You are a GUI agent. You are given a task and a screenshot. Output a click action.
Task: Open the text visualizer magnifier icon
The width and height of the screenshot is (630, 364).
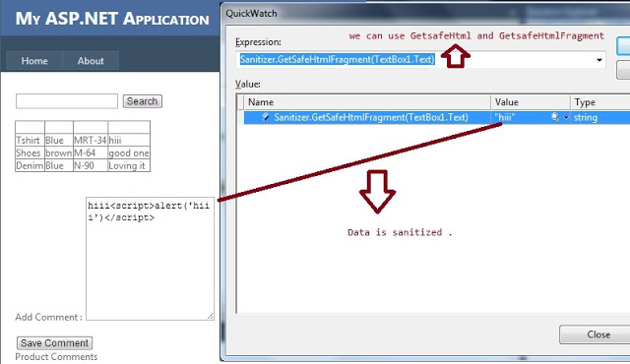pyautogui.click(x=555, y=117)
